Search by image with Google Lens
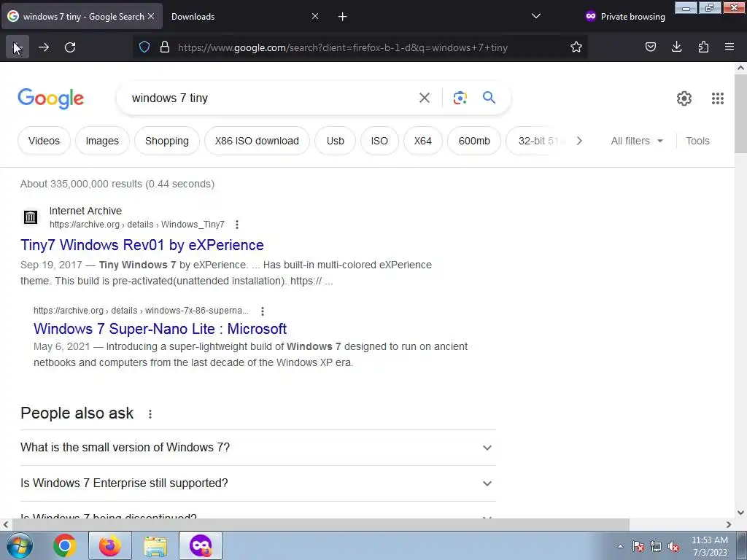This screenshot has height=560, width=747. point(460,98)
